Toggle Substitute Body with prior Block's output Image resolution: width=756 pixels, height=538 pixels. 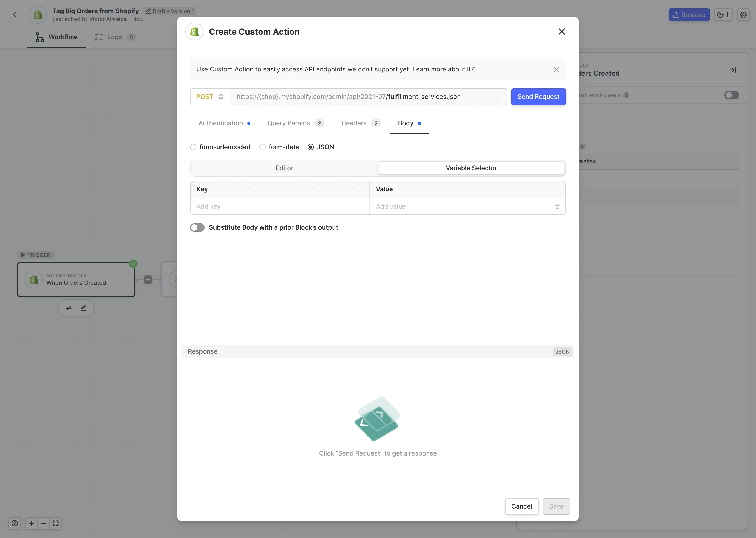pyautogui.click(x=197, y=227)
